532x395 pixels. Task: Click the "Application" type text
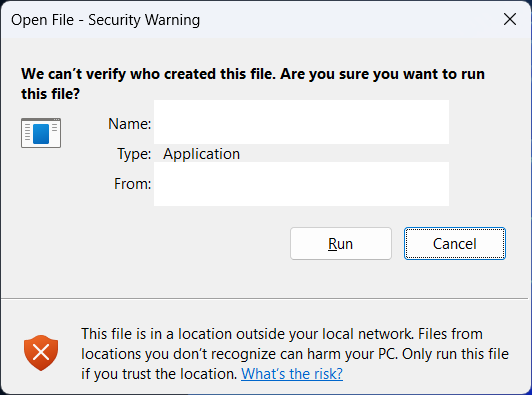(x=202, y=154)
